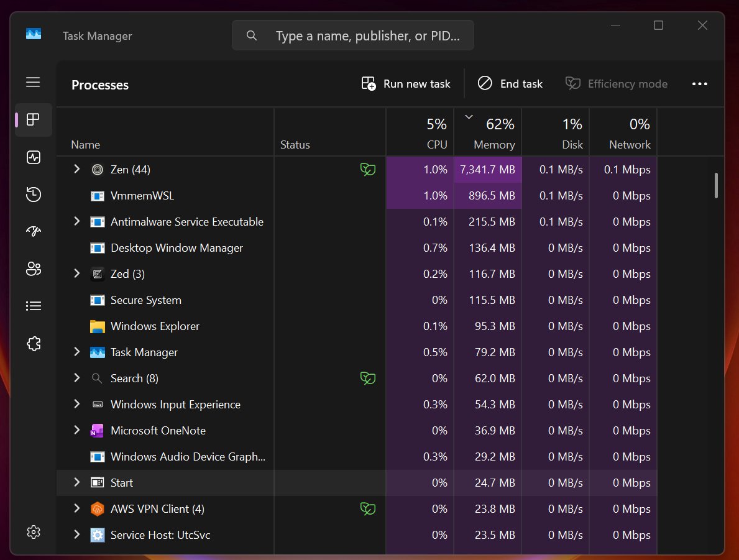The image size is (739, 560).
Task: Expand the AWS VPN Client (4) group
Action: pyautogui.click(x=77, y=508)
